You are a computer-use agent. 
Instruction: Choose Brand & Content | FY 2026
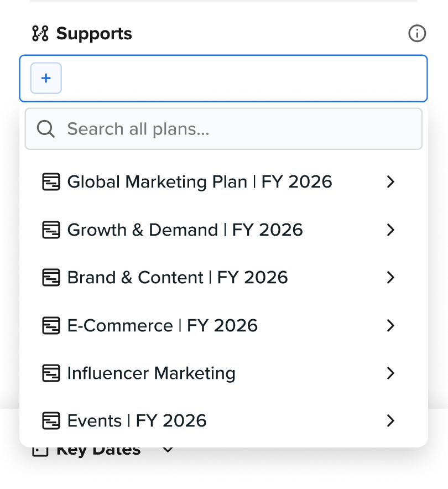click(x=177, y=278)
